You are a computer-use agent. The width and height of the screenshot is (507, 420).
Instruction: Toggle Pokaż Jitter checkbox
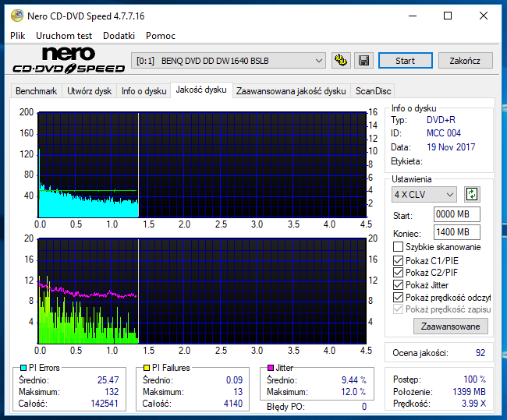point(398,285)
